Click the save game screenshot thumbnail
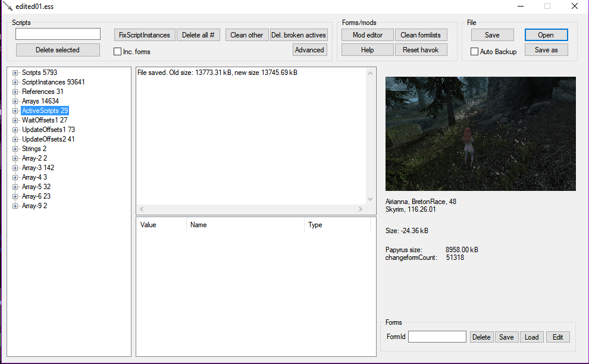 tap(481, 134)
